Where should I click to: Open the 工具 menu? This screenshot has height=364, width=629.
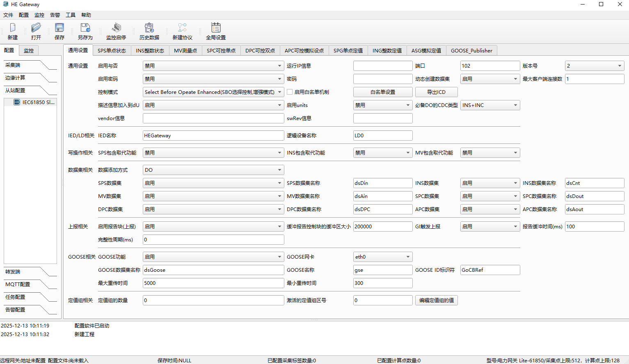tap(71, 15)
